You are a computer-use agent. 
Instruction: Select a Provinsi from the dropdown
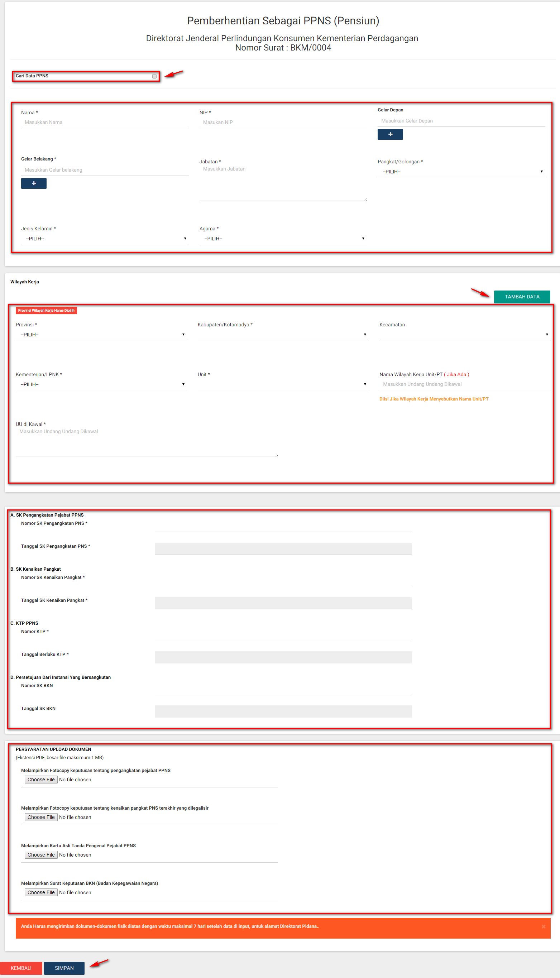click(101, 335)
